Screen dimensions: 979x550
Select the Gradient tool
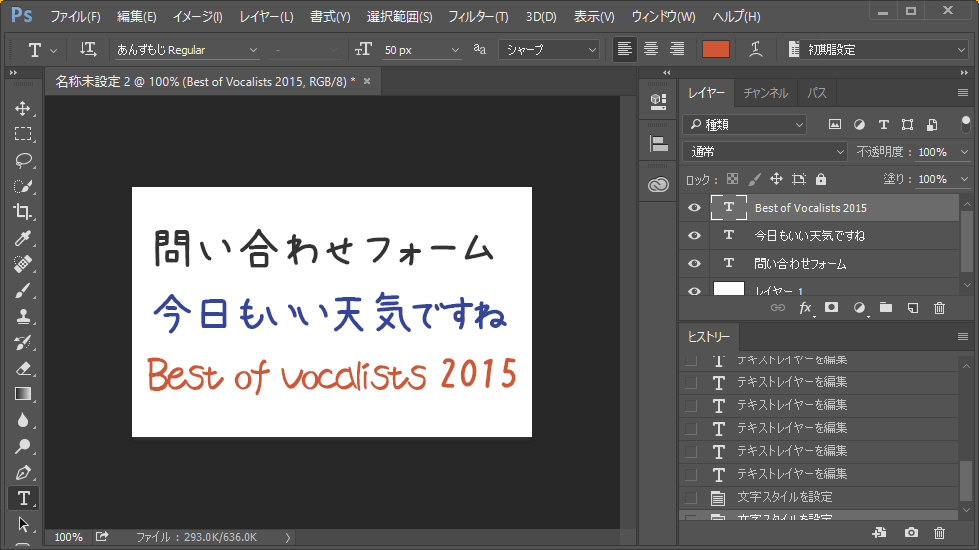[x=23, y=394]
